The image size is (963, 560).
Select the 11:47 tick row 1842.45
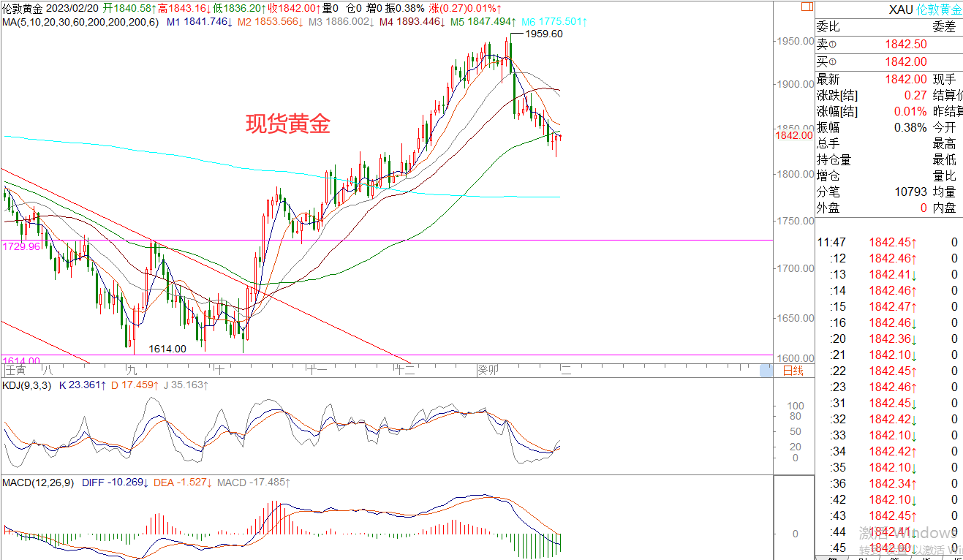click(x=888, y=243)
